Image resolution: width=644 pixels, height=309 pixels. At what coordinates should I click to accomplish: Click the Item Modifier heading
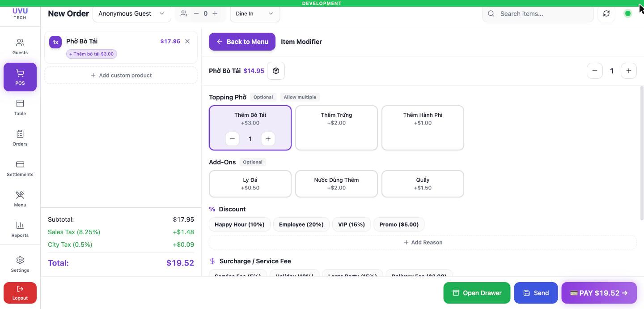click(x=301, y=42)
